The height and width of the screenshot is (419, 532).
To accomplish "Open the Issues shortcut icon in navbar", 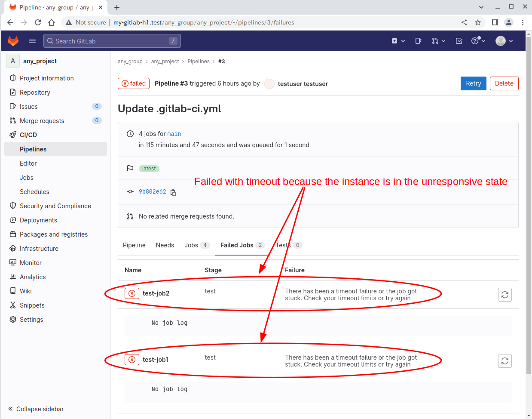I will pos(418,41).
